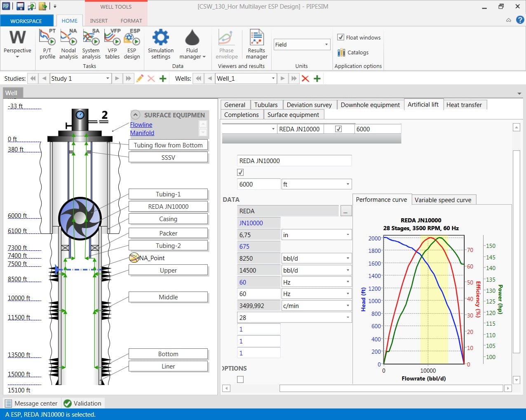Switch to the INSERT ribbon tab
The image size is (526, 420).
pyautogui.click(x=99, y=21)
